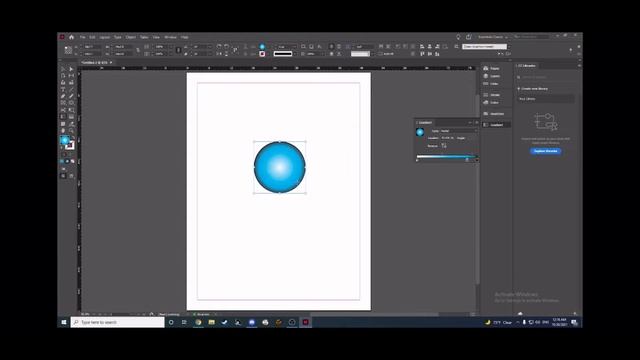Expand Create new library option
The image size is (640, 360).
coord(533,89)
